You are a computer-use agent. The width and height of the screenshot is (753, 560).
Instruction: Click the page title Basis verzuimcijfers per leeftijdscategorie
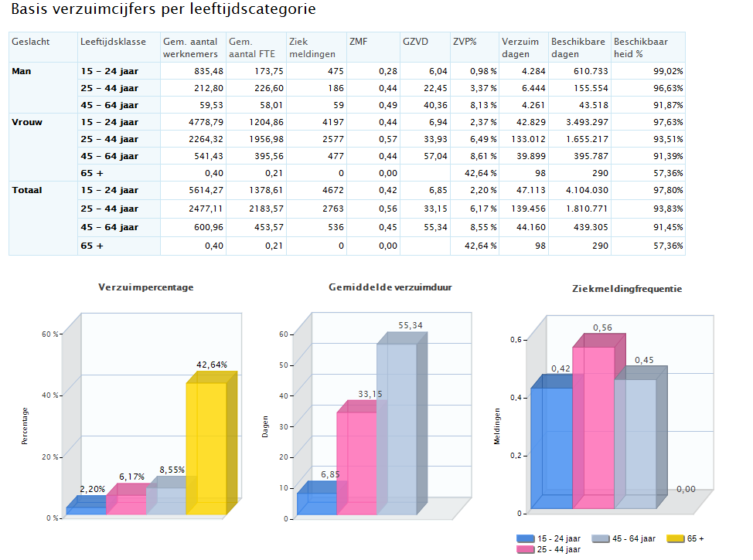pos(162,10)
